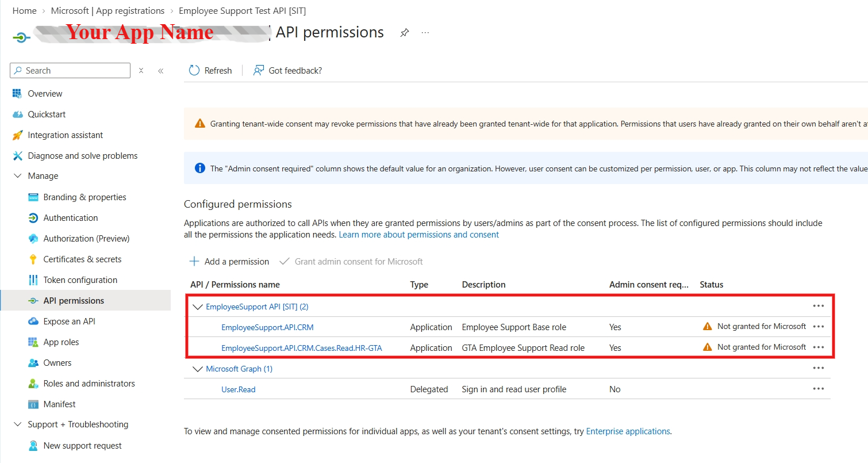Click the sidebar Search input field
This screenshot has height=463, width=868.
[x=70, y=70]
